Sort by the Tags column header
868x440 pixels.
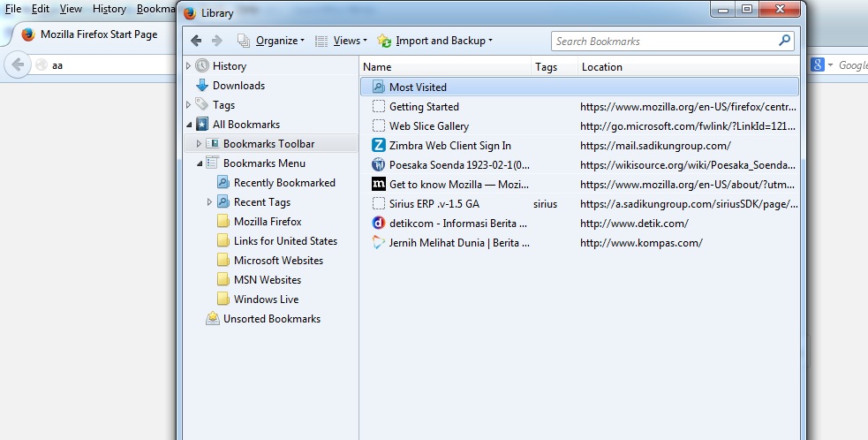555,66
